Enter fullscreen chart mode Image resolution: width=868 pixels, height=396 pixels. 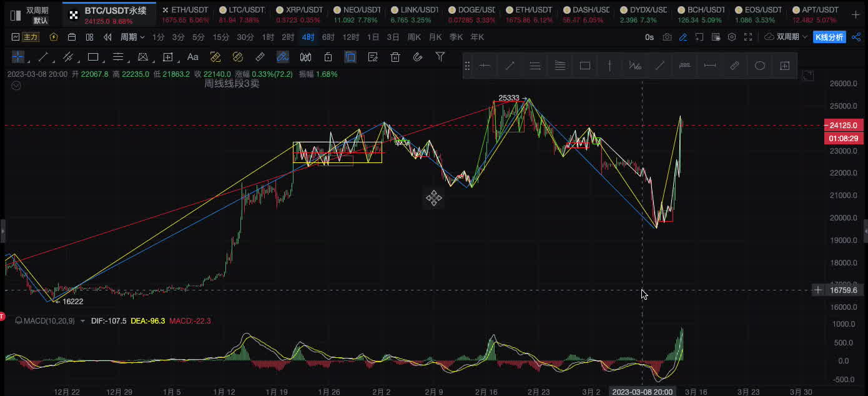click(748, 37)
